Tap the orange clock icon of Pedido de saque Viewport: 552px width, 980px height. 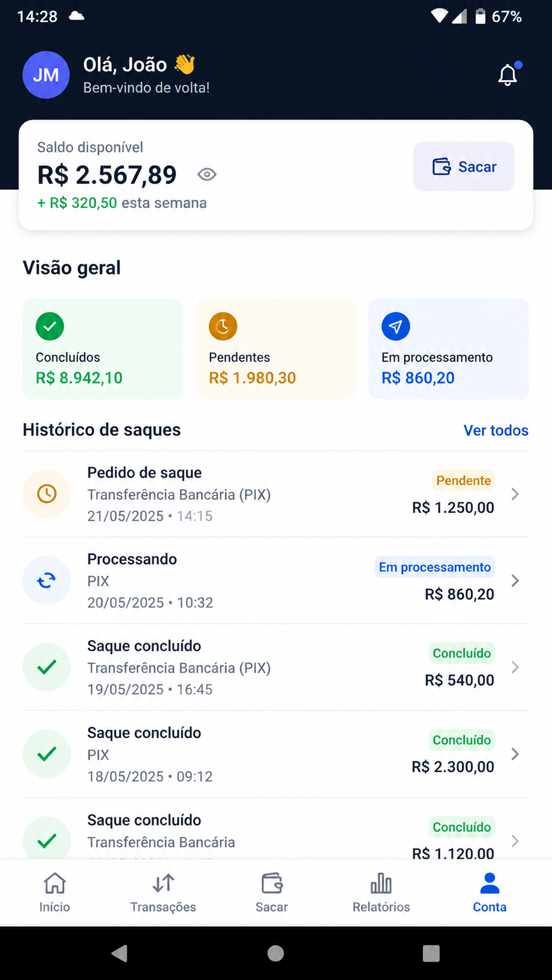click(x=47, y=494)
